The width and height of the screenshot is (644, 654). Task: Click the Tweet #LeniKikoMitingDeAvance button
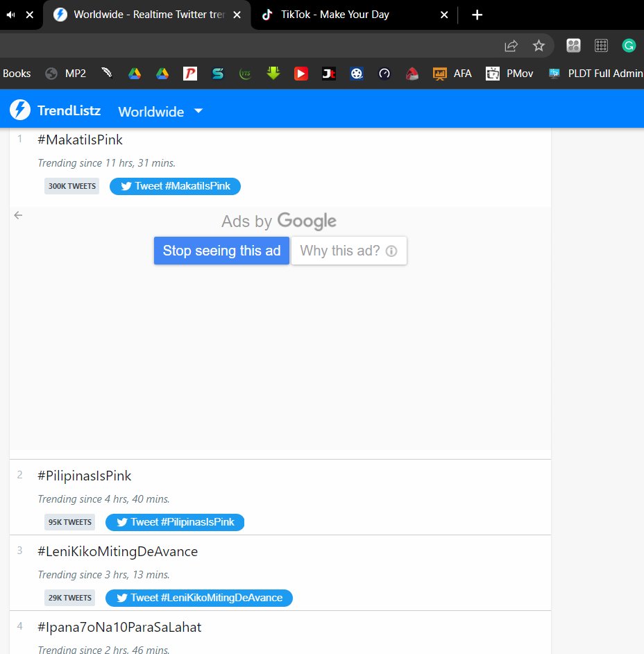(199, 598)
